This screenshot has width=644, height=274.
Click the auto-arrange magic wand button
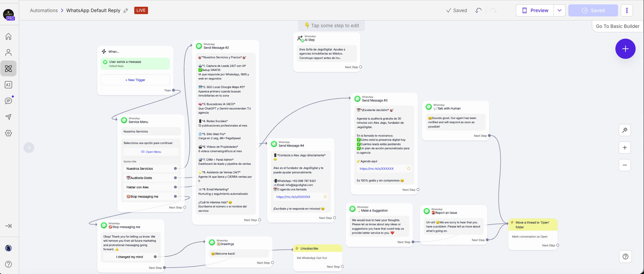(624, 130)
